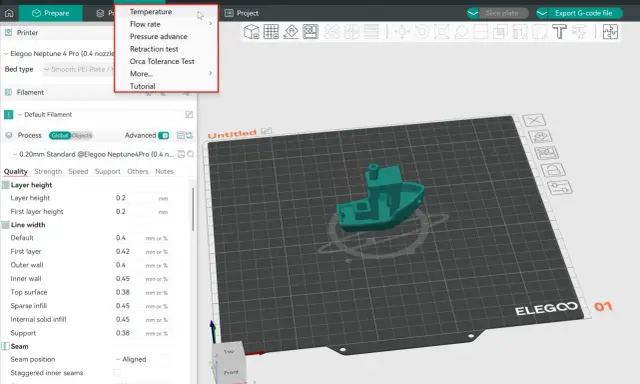This screenshot has height=384, width=640.
Task: Click the Variable layer height icon
Action: [371, 31]
